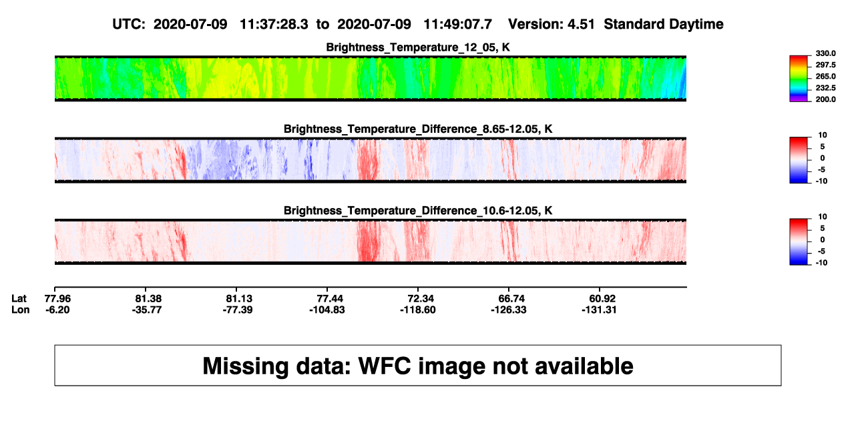Click colorbar value 200.0
Viewport: 868px width, 445px height.
[x=826, y=99]
